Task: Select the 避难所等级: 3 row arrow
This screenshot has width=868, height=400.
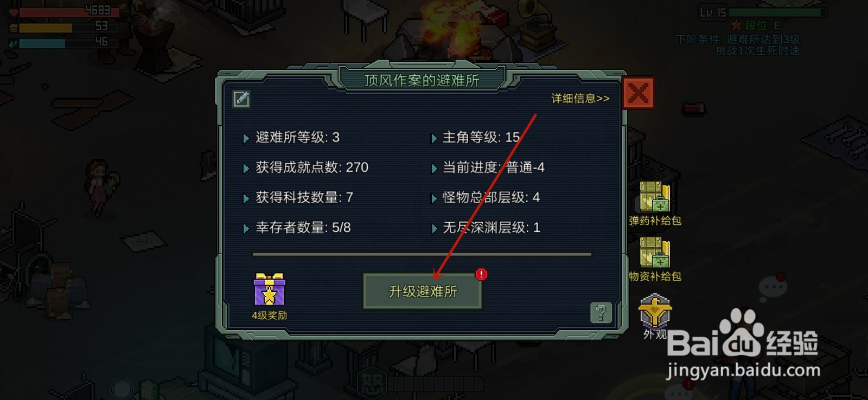Action: 246,138
